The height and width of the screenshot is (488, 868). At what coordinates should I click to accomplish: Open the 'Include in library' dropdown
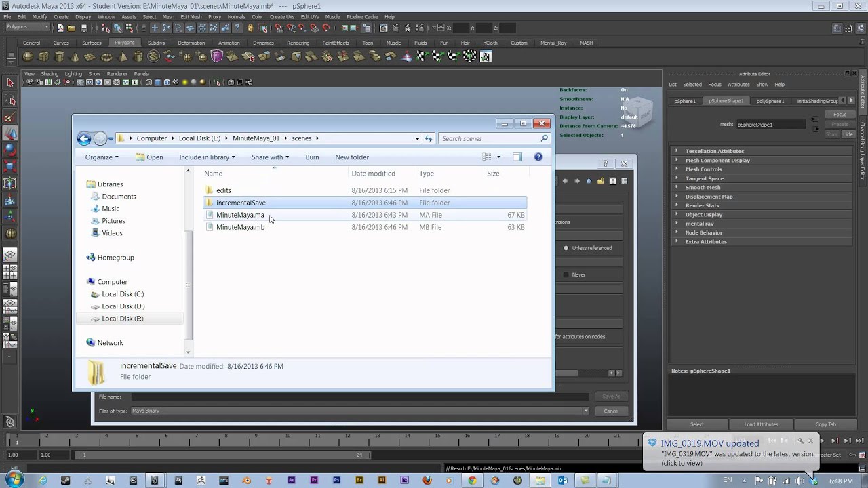(207, 157)
